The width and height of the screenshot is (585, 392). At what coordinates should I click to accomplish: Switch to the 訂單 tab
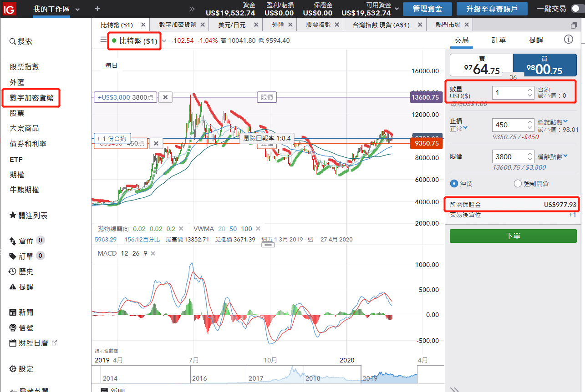[499, 40]
